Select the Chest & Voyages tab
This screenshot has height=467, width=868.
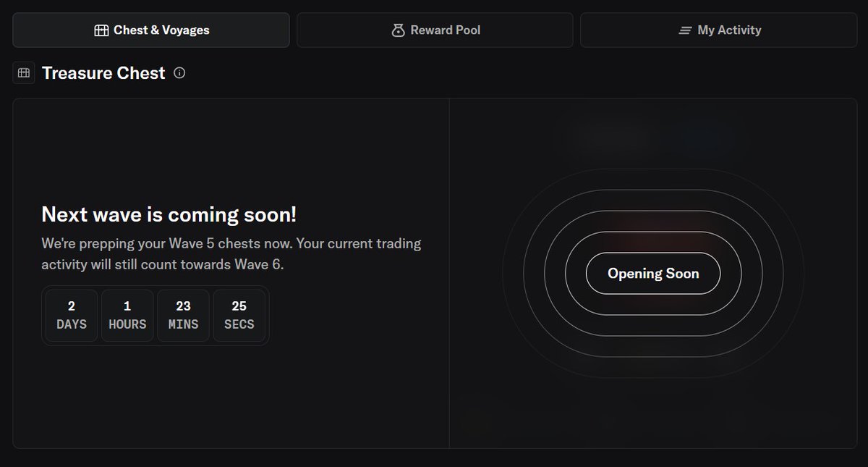coord(150,30)
